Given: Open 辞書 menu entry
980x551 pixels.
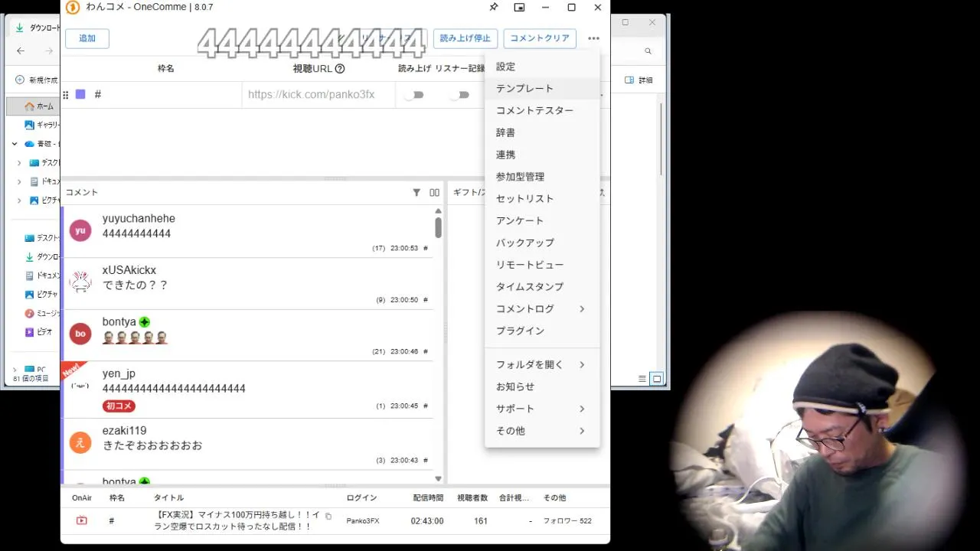Looking at the screenshot, I should tap(542, 132).
